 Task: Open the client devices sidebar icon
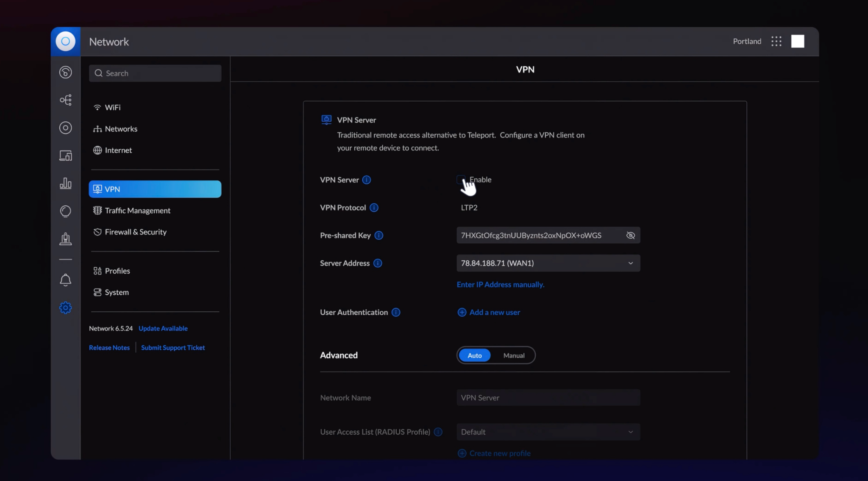[x=65, y=156]
